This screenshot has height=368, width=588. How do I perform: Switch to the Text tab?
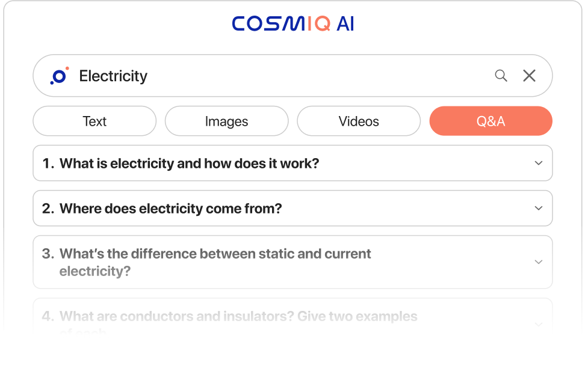(94, 121)
